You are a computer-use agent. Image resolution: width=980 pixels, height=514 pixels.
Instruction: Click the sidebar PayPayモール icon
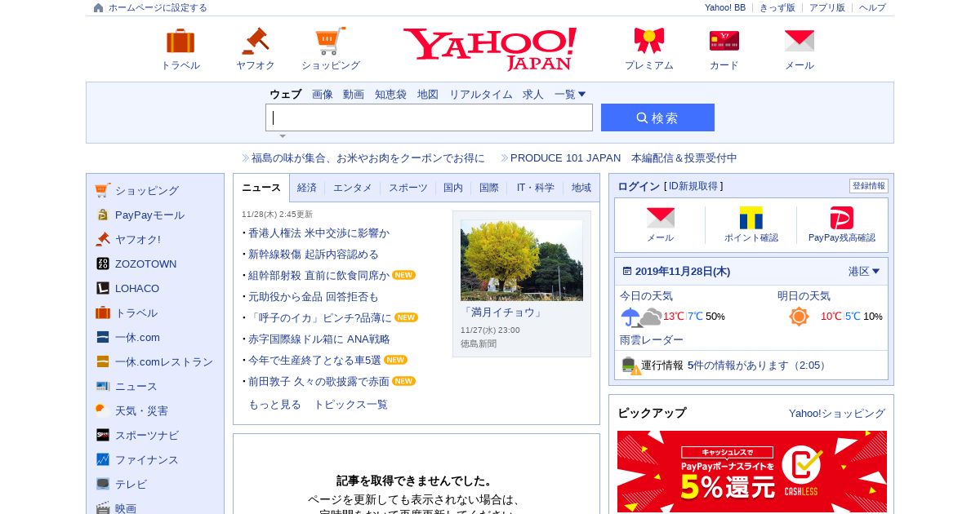pyautogui.click(x=102, y=215)
